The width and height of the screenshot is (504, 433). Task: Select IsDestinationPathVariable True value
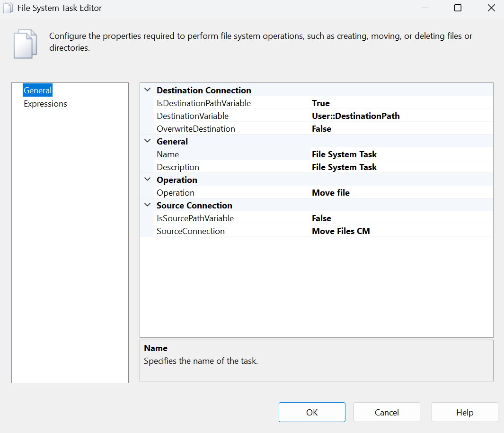point(401,103)
